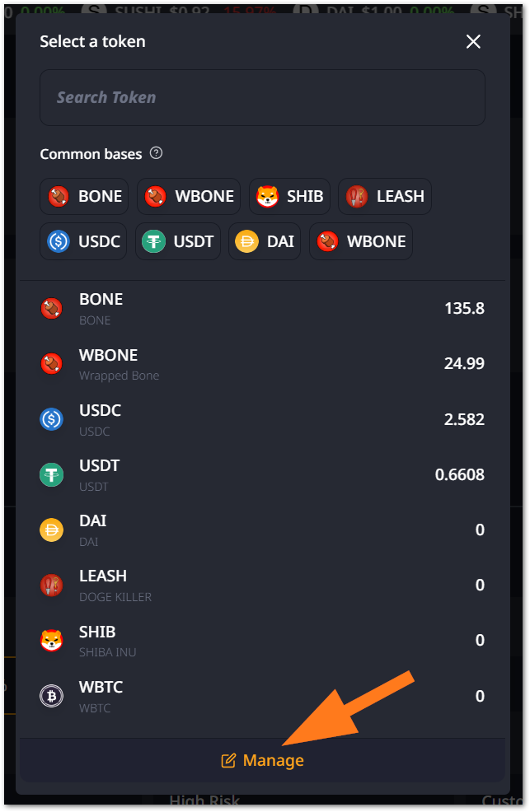Click the Wrapped Bone token icon in list
Screen dimensions: 530x812
pyautogui.click(x=52, y=364)
